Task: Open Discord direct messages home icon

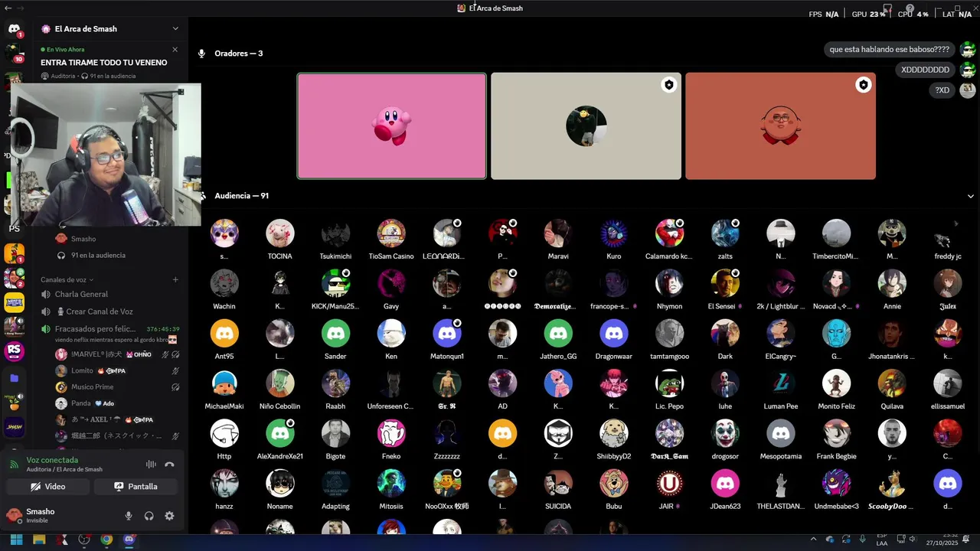Action: [x=14, y=29]
